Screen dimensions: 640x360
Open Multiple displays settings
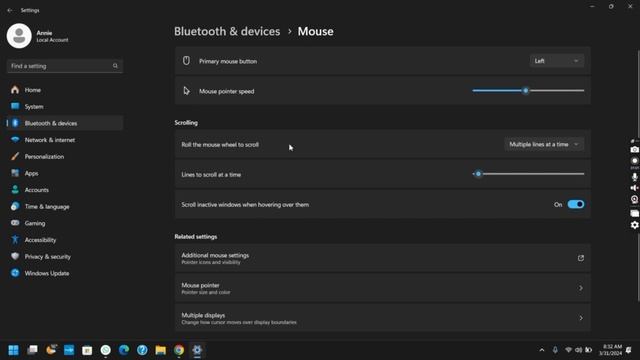click(382, 318)
